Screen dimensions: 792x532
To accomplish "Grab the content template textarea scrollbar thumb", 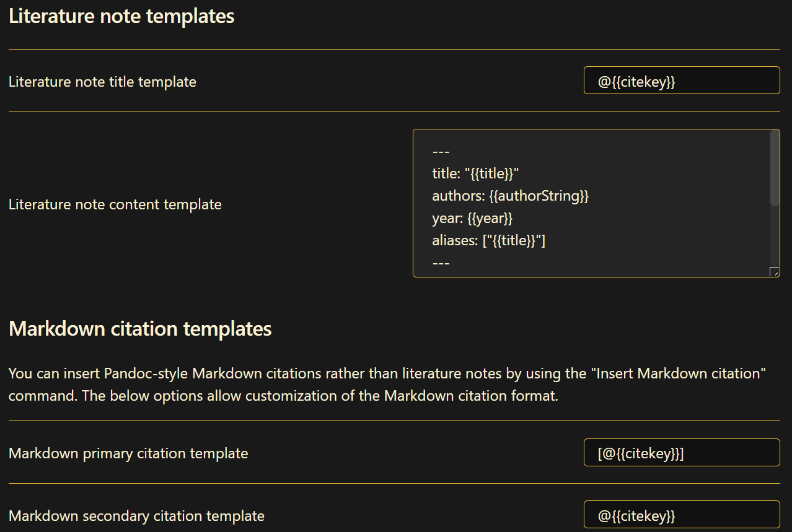I will click(x=775, y=168).
